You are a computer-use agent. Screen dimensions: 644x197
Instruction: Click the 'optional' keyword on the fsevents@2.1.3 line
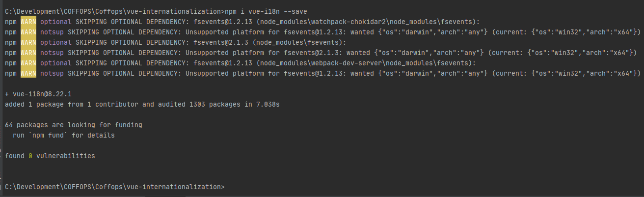(x=56, y=42)
